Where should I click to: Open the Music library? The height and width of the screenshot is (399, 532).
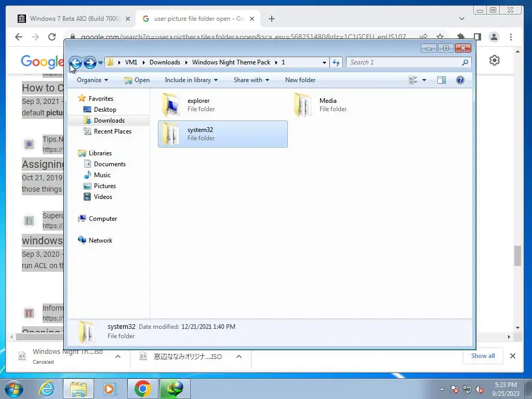[102, 175]
